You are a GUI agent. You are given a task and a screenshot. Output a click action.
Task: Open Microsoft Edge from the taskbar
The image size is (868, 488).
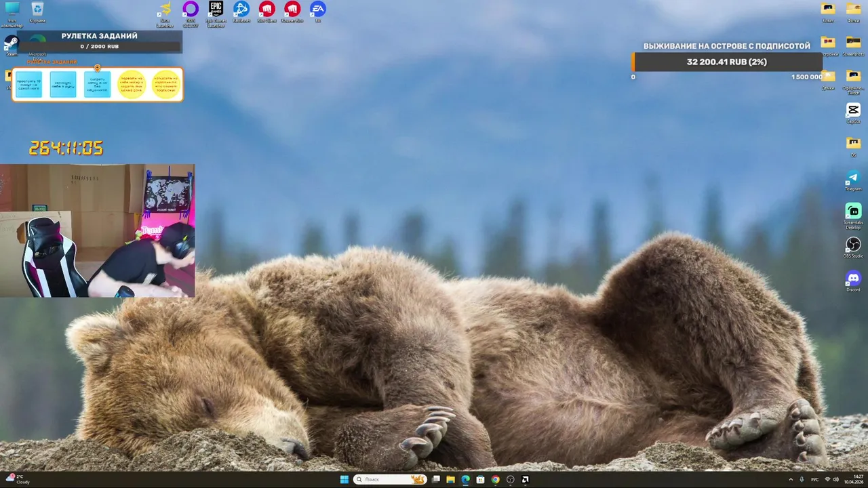465,479
